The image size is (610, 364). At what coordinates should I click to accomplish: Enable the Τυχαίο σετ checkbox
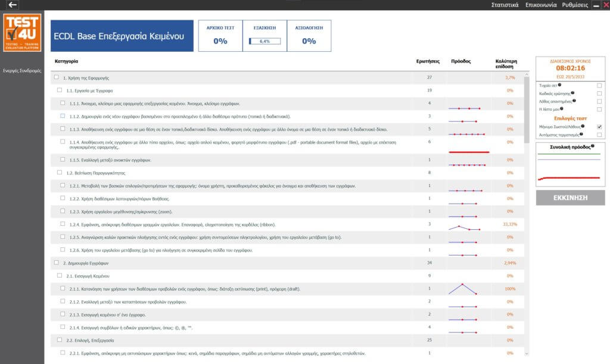coord(599,86)
